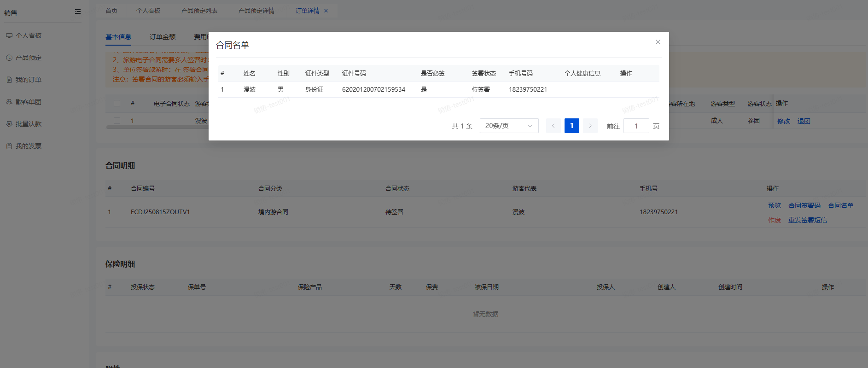Screen dimensions: 868x368
Task: Switch to the 产品预定列表 tab
Action: [199, 11]
